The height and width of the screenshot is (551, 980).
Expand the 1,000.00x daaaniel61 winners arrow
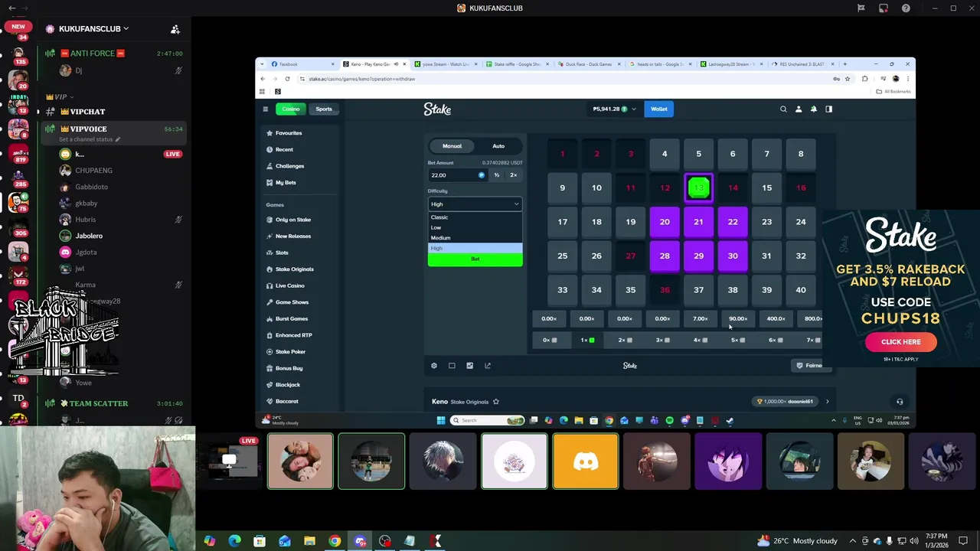[827, 401]
